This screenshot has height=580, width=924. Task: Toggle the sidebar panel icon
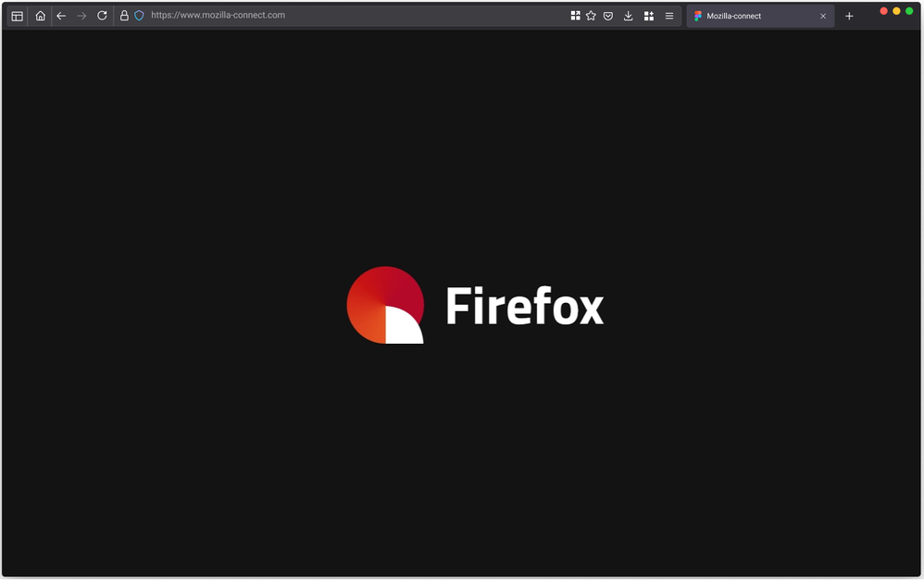17,16
